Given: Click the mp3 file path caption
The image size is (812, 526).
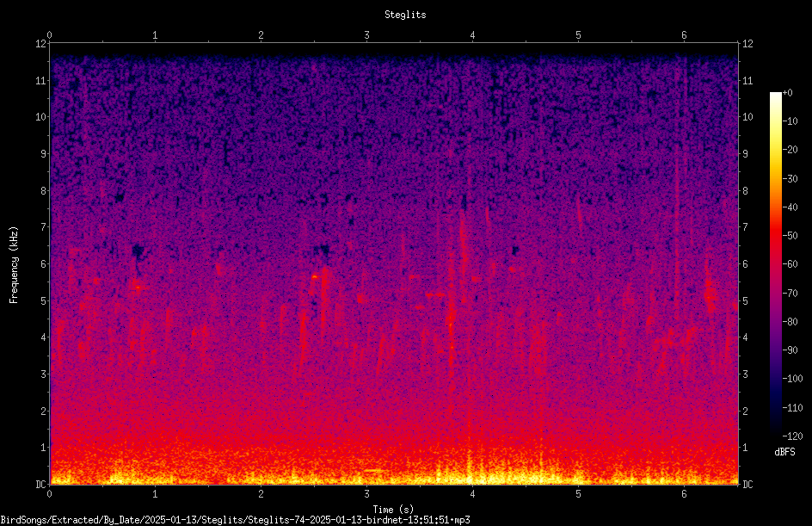Looking at the screenshot, I should click(x=235, y=519).
